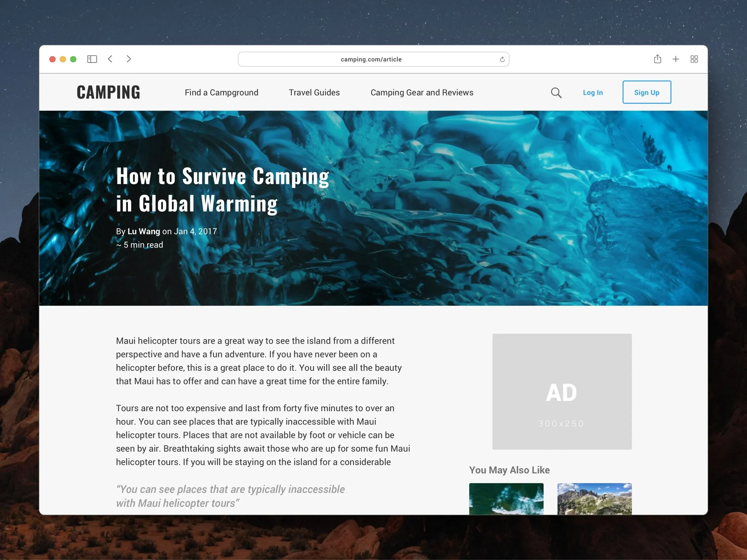Screen dimensions: 747x560
Task: Go forward with the right arrow
Action: [x=129, y=59]
